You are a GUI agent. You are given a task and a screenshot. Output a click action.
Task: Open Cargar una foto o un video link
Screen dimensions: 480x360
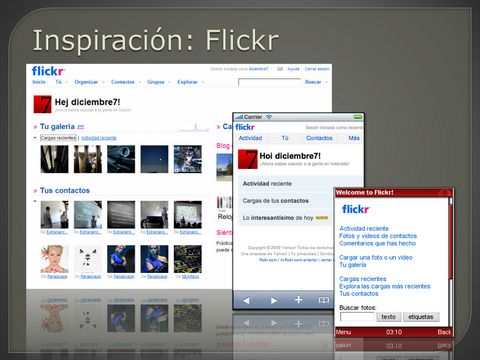point(376,257)
